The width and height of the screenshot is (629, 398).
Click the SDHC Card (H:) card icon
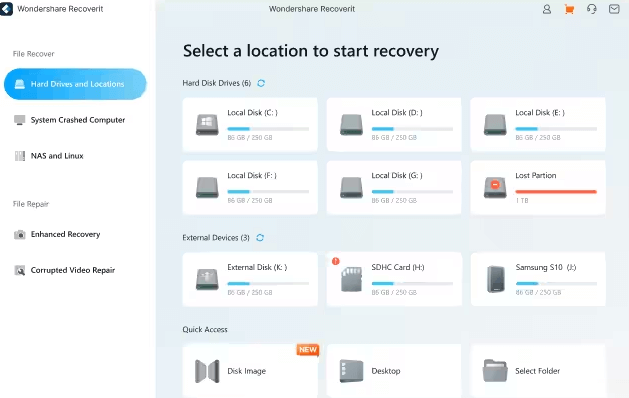click(x=351, y=279)
